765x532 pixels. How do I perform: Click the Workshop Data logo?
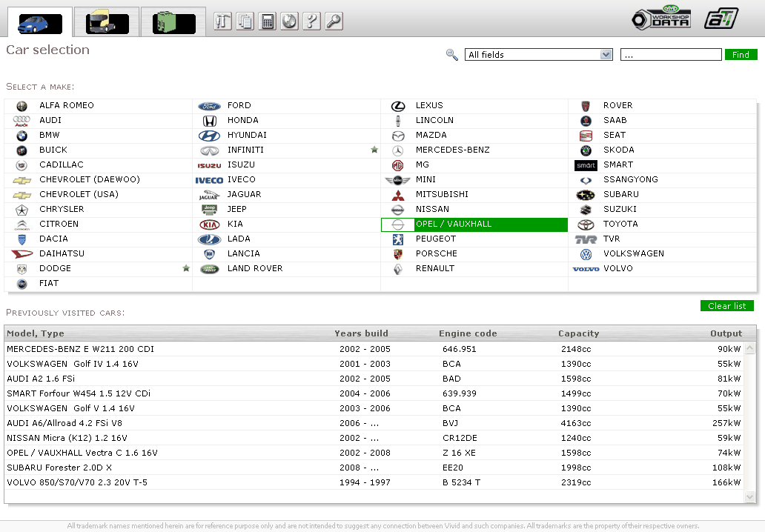(661, 18)
